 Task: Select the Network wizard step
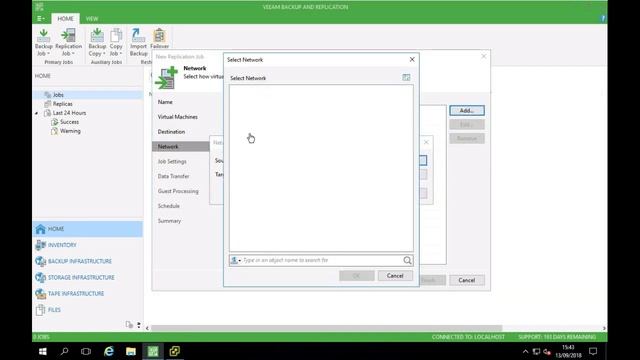pyautogui.click(x=181, y=147)
